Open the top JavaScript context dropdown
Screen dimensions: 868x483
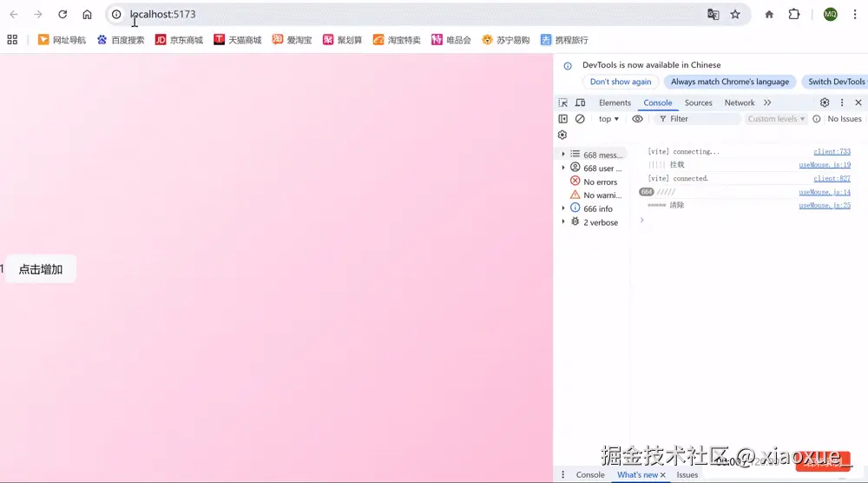tap(608, 119)
